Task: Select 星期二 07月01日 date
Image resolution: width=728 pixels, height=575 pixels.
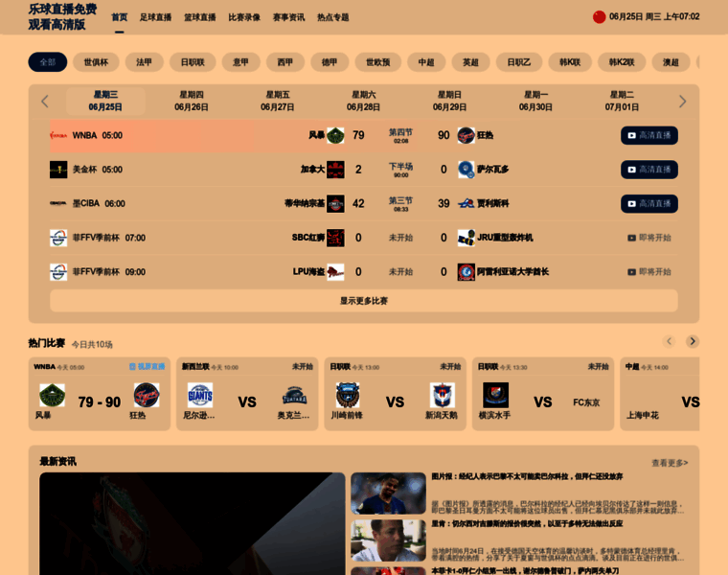Action: click(622, 102)
